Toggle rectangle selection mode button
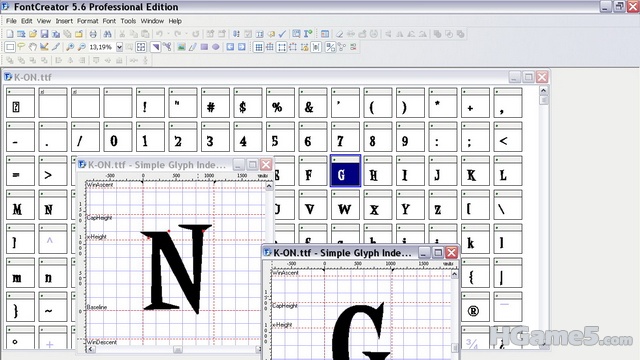The image size is (640, 360). 10,47
